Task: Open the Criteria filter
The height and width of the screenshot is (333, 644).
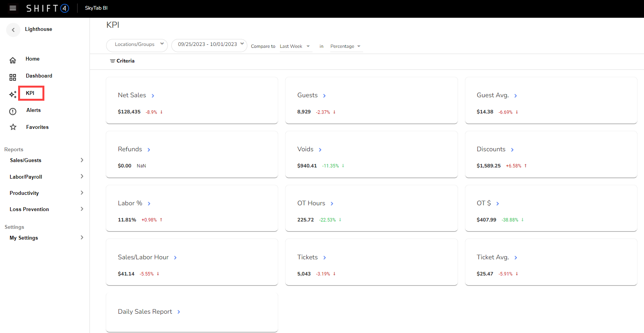Action: [122, 61]
